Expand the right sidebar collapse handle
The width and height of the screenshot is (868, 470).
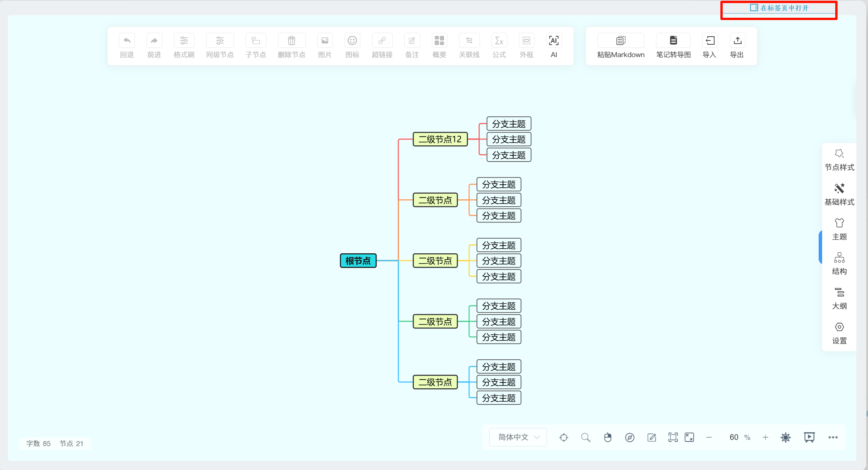point(820,247)
